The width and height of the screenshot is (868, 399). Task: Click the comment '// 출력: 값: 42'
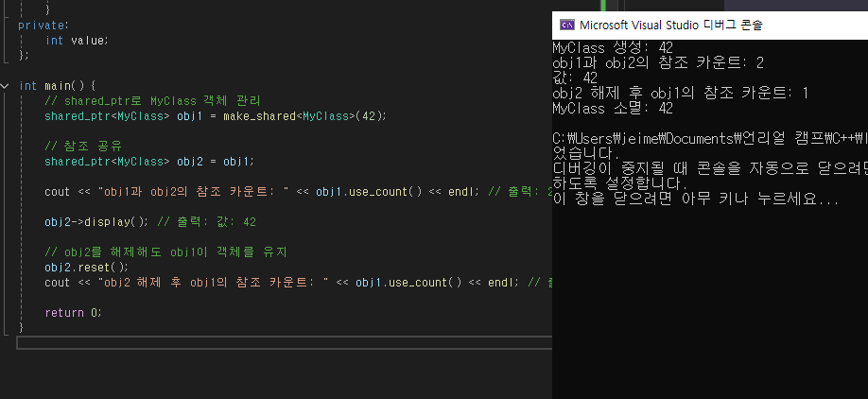click(207, 222)
